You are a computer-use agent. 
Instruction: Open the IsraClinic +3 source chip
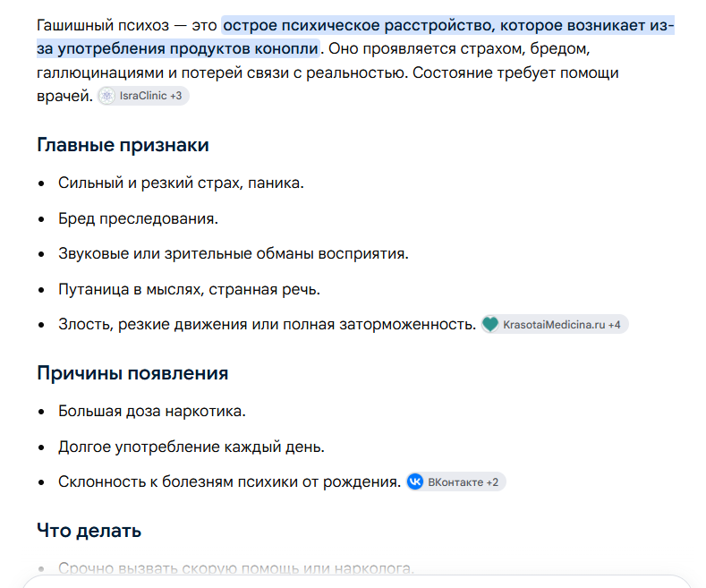(143, 96)
